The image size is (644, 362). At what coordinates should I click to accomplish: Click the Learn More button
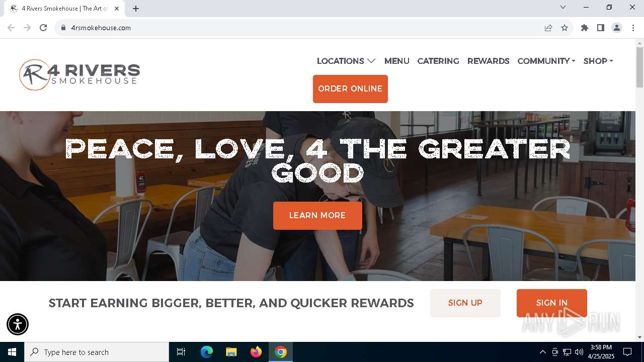pyautogui.click(x=317, y=216)
